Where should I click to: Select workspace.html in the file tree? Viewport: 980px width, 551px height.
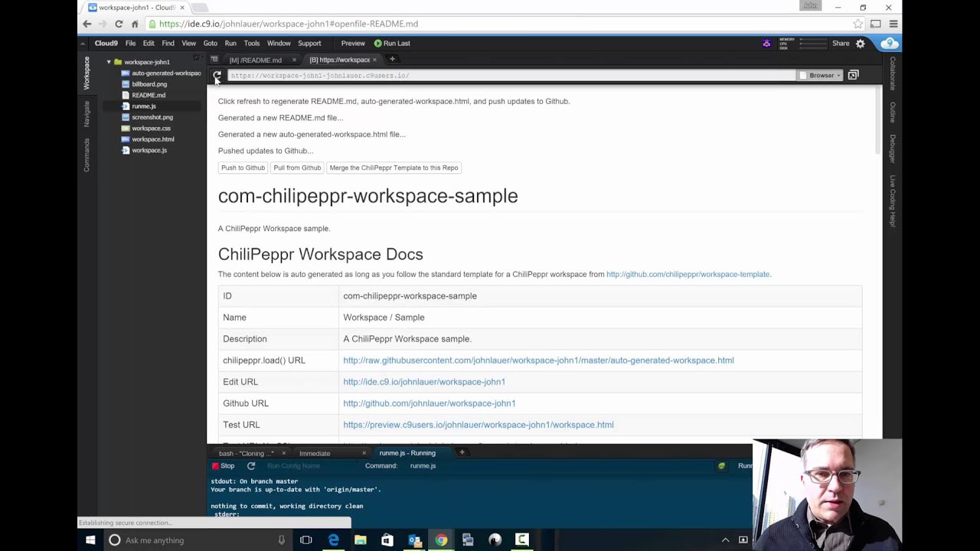[152, 139]
